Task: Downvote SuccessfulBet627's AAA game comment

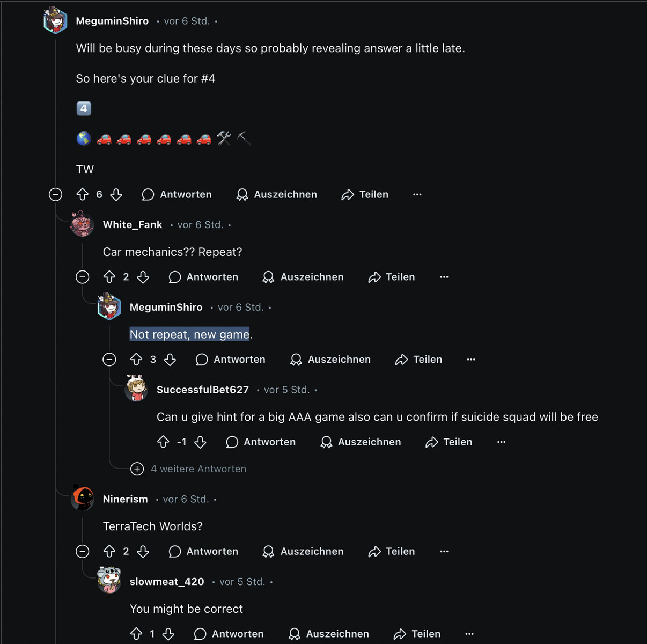Action: pos(200,442)
